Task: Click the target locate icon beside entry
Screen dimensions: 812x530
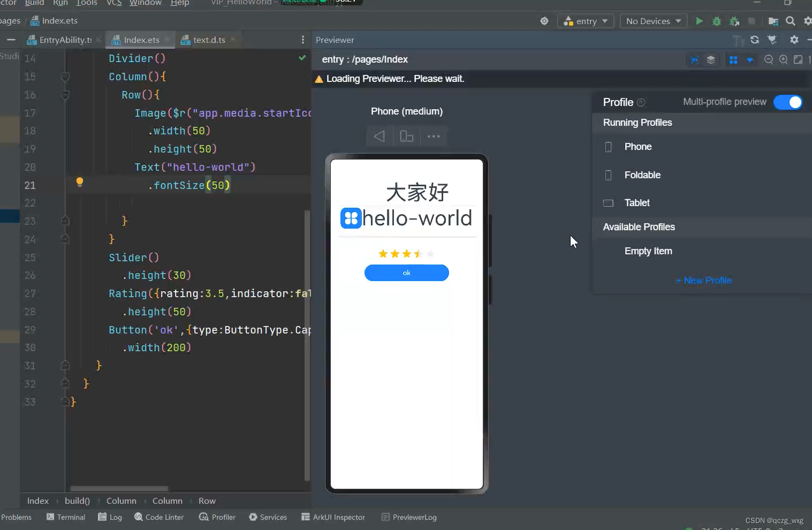Action: click(x=544, y=21)
